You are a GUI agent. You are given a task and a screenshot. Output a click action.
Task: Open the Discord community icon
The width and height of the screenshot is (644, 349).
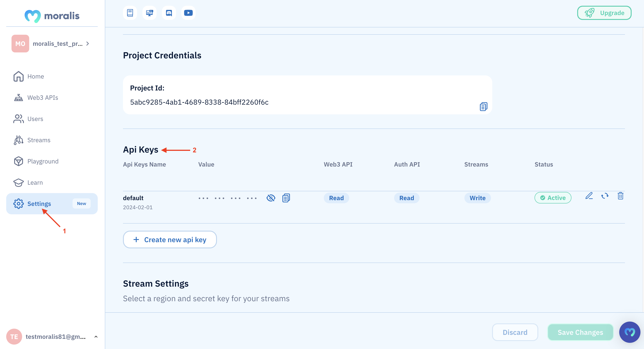coord(169,13)
